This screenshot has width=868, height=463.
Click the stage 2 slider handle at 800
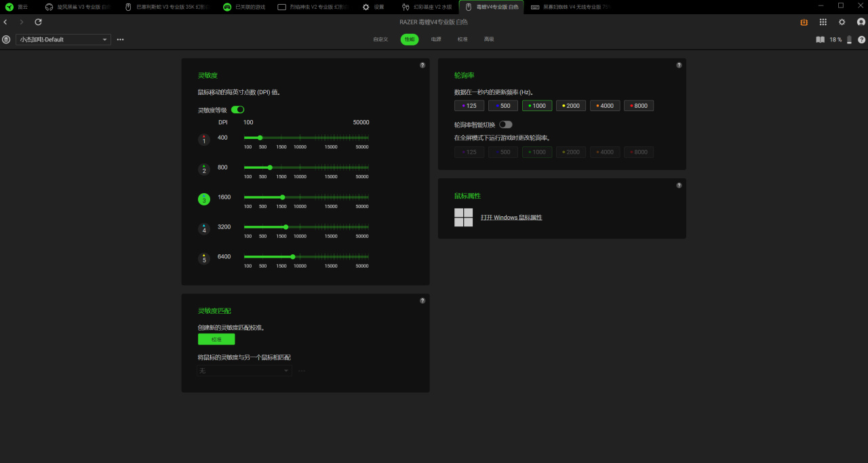click(x=270, y=167)
